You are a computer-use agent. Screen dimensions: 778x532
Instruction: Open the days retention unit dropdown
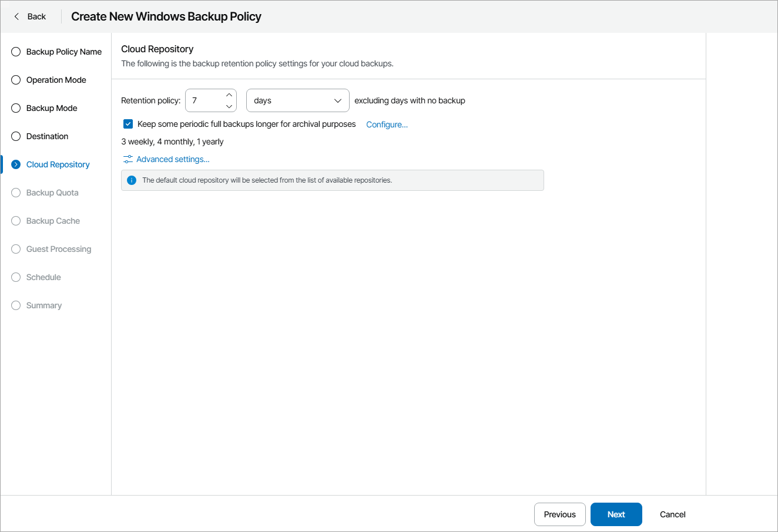297,100
